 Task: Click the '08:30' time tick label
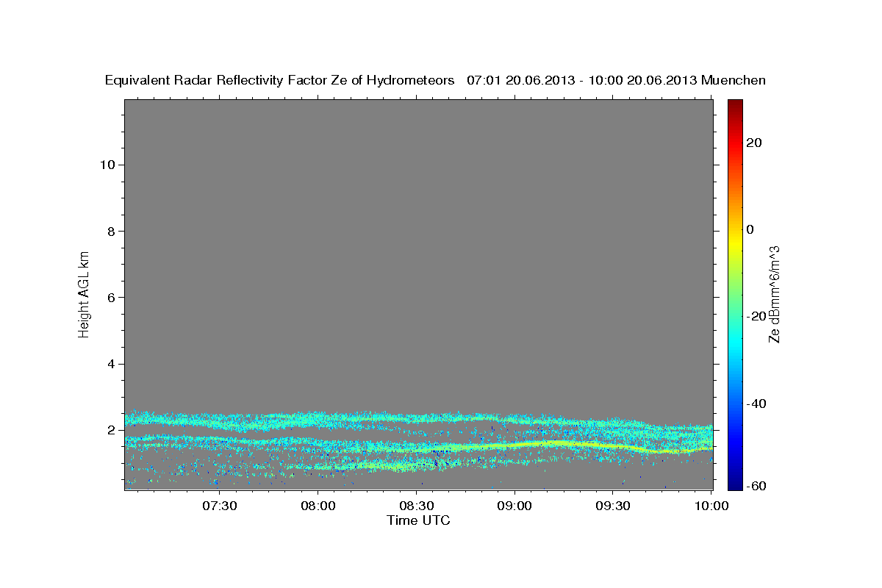[x=416, y=506]
